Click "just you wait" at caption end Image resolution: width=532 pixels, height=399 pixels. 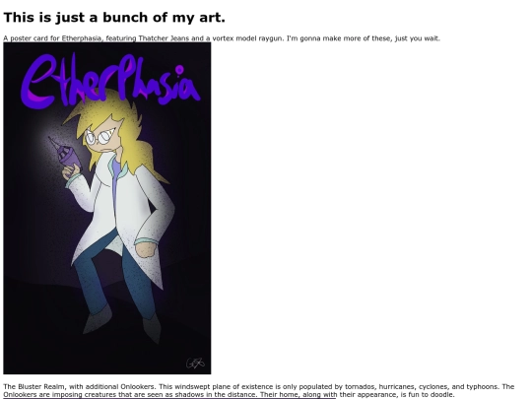point(417,38)
